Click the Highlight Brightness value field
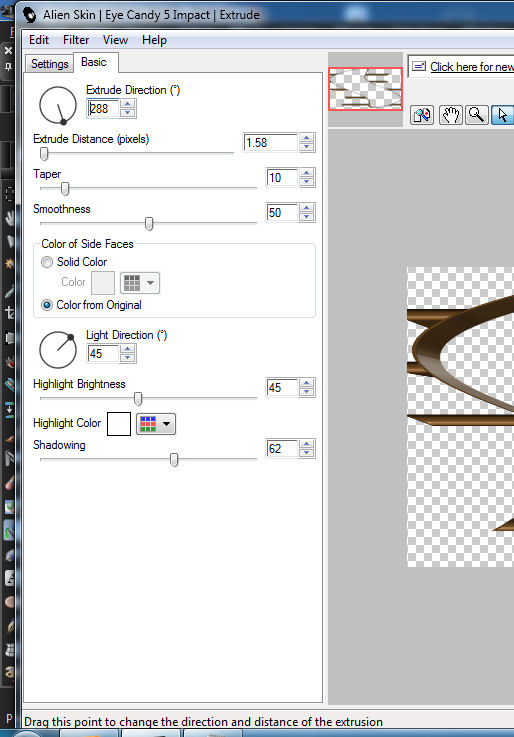Viewport: 514px width, 737px height. pos(281,388)
